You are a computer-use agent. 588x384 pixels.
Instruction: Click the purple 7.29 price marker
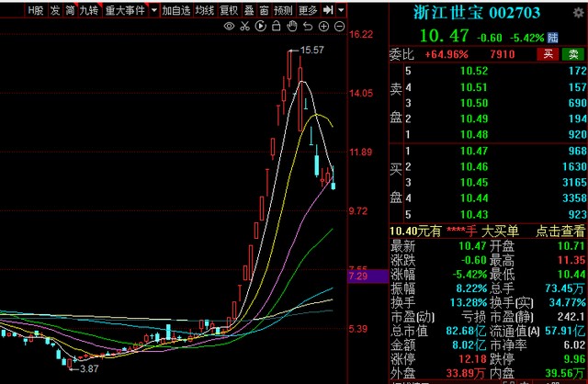coord(358,276)
